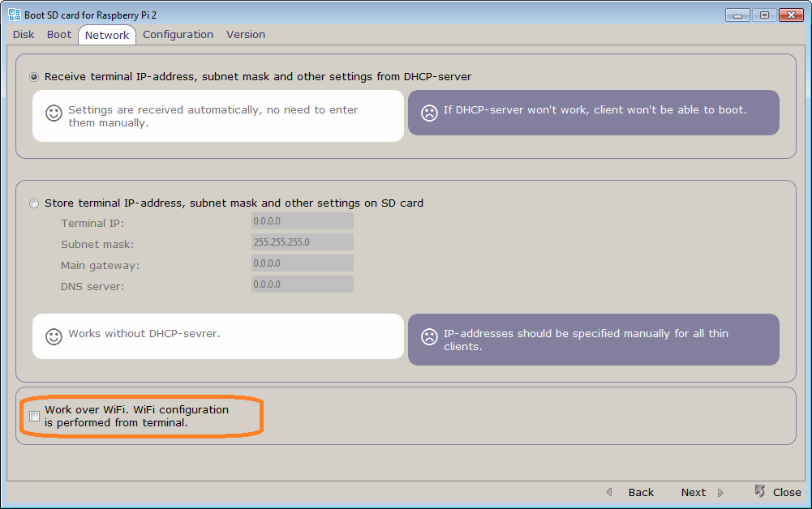Click the left arrow beside Back

[608, 492]
